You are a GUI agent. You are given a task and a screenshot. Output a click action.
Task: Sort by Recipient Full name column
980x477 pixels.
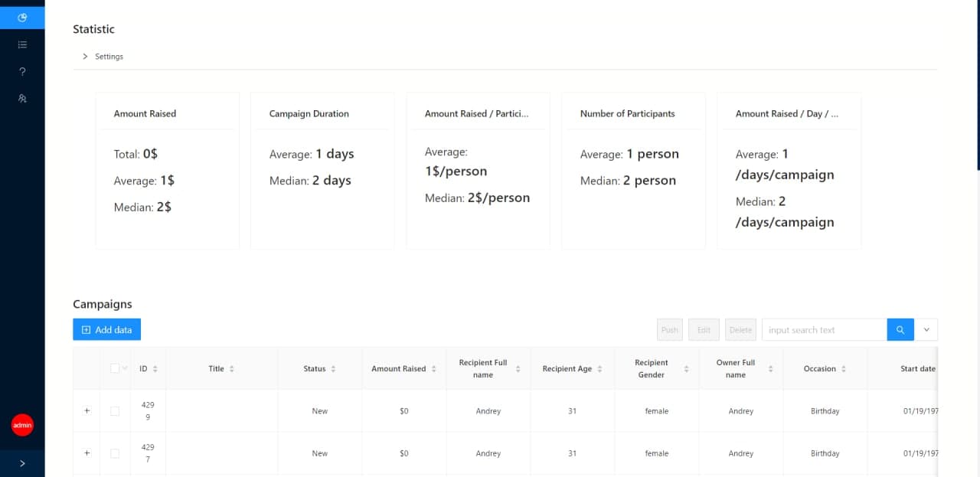tap(488, 369)
